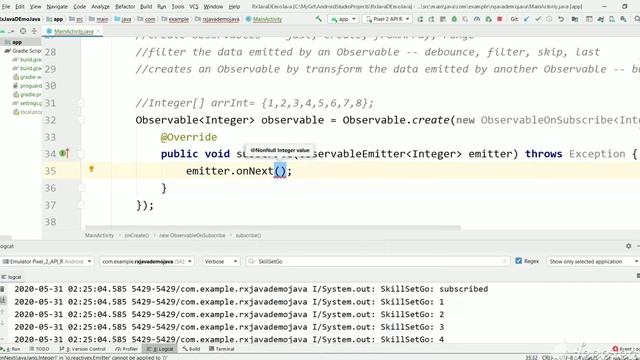Click the Git update project arrow icon
The width and height of the screenshot is (640, 360).
pos(527,19)
